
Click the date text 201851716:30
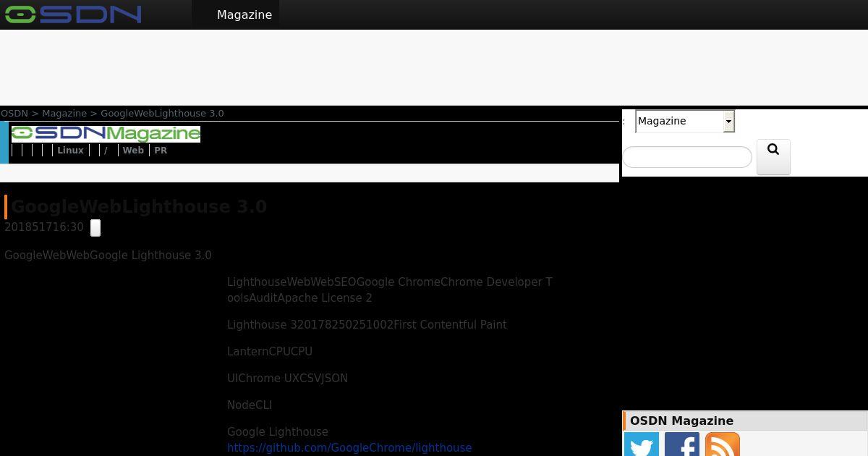click(x=44, y=227)
